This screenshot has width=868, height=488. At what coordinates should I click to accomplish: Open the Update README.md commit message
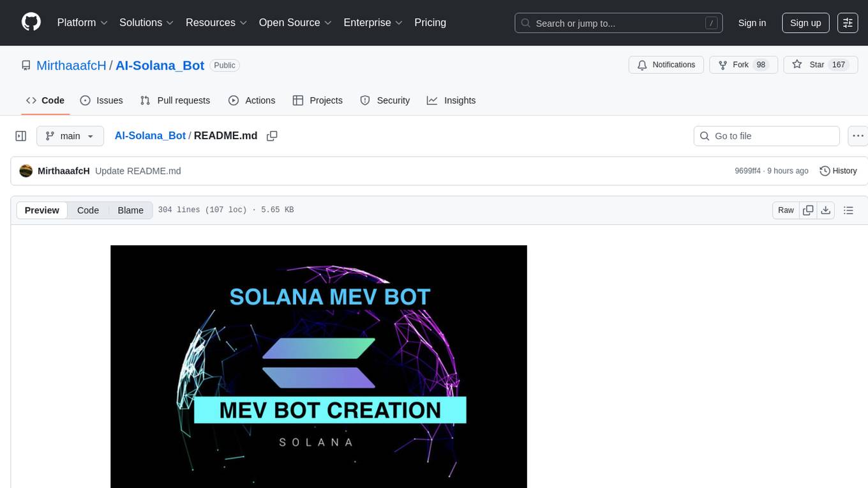coord(138,171)
